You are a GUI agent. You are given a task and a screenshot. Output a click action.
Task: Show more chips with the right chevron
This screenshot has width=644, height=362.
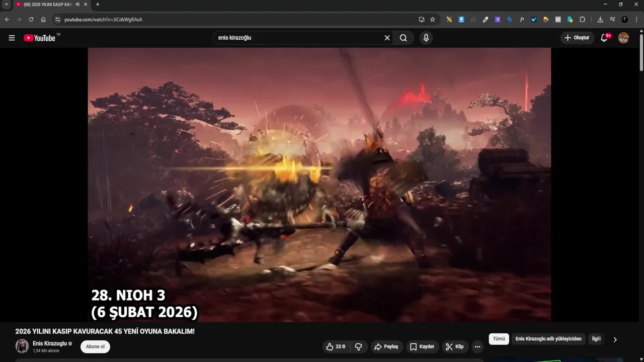[x=615, y=339]
